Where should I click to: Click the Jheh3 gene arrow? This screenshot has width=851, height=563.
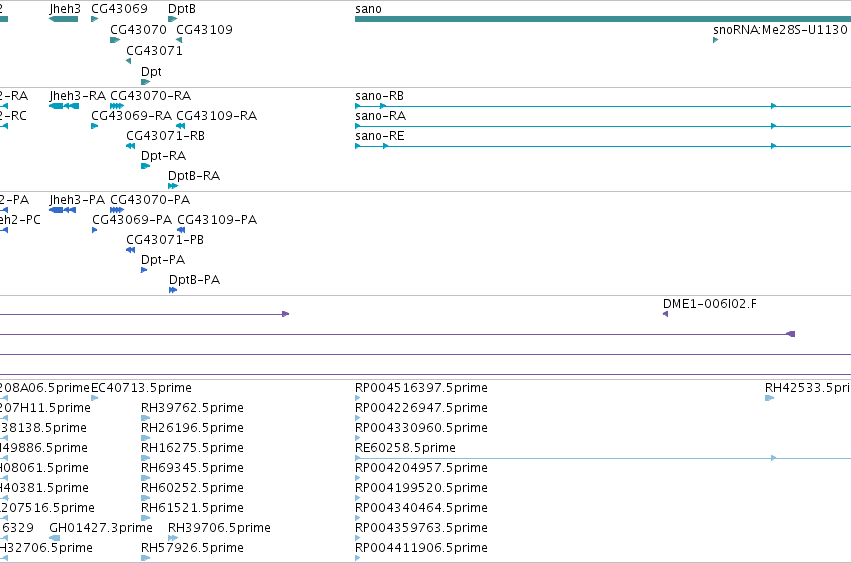[63, 19]
